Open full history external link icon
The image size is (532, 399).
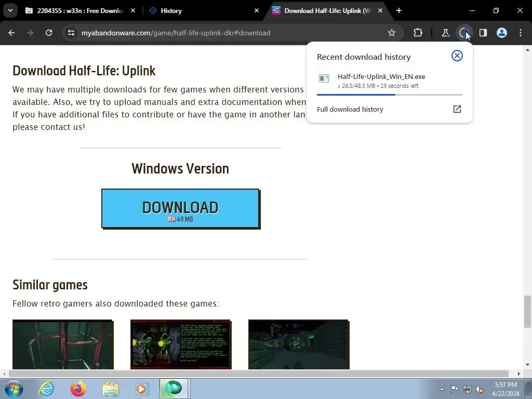coord(457,109)
